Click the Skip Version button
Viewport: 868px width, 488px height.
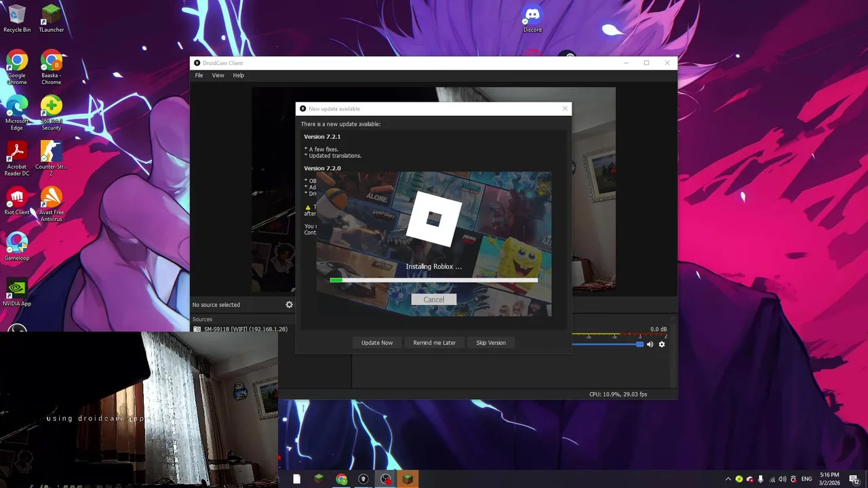point(491,343)
